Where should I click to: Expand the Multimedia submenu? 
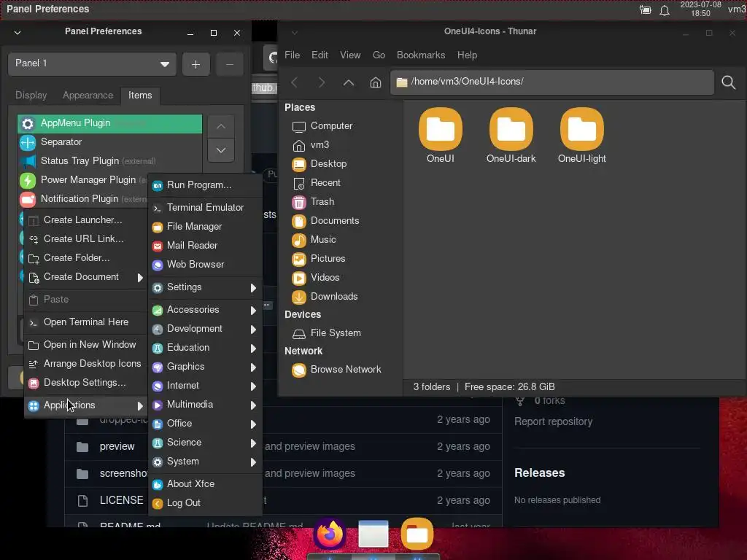point(205,405)
